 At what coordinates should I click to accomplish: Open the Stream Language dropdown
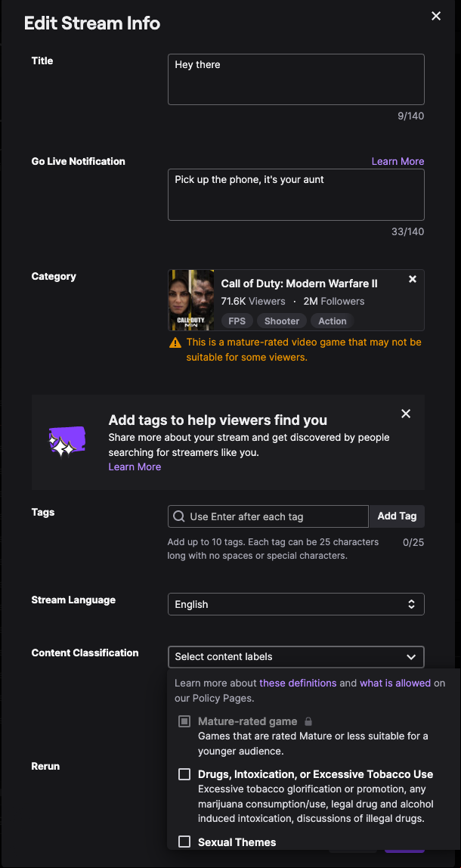296,604
